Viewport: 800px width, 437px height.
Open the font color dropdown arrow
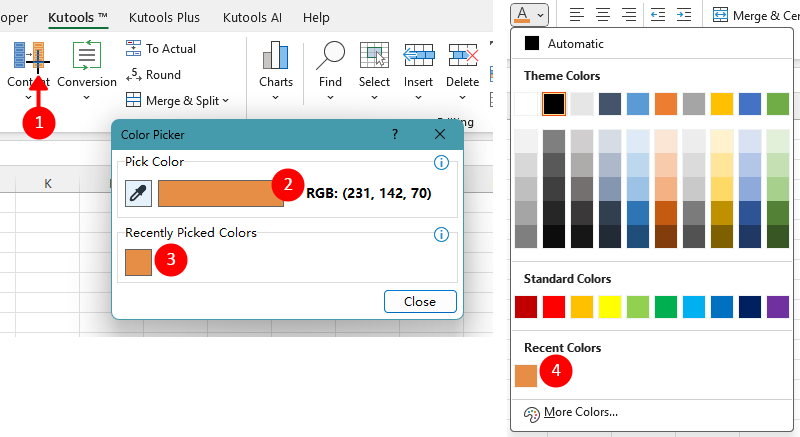540,15
